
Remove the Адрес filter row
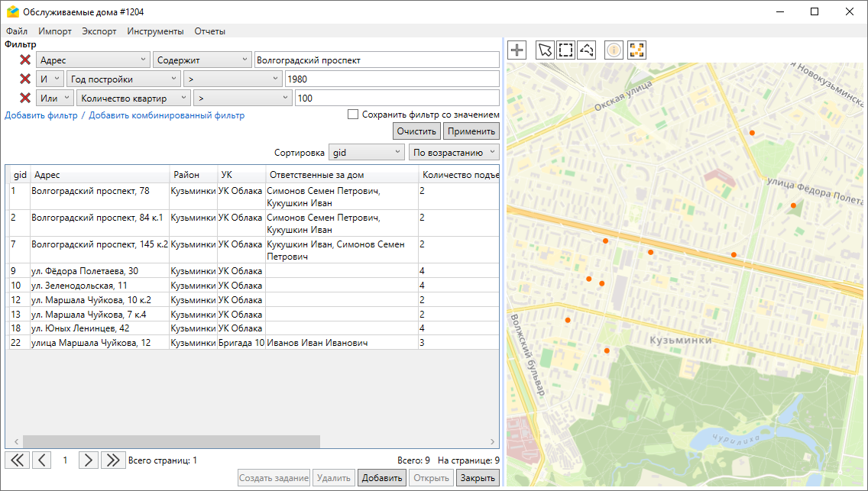(x=25, y=60)
